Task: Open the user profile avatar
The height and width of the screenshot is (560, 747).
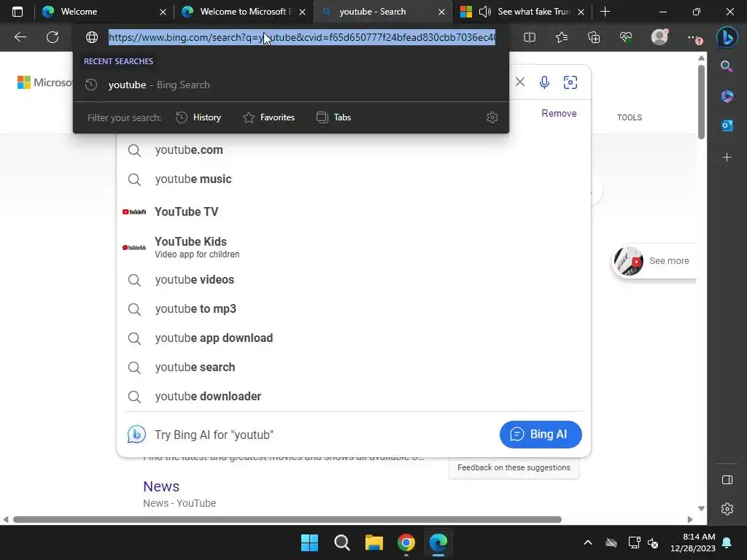Action: click(x=659, y=37)
